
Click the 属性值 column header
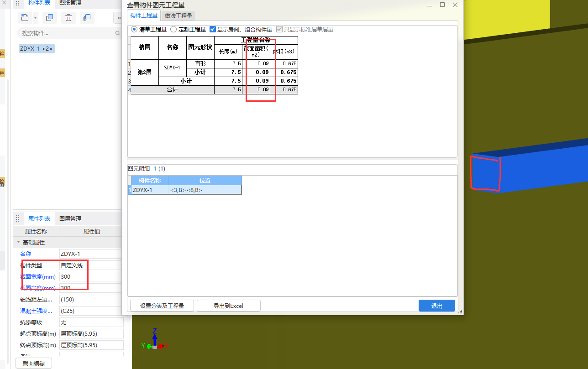pyautogui.click(x=91, y=232)
